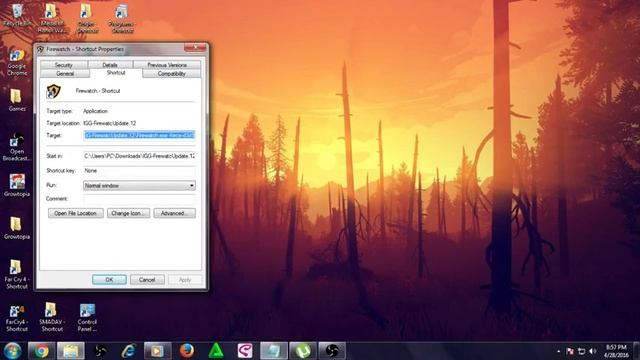Open the network icon in system tray
The image size is (640, 360).
pyautogui.click(x=581, y=351)
